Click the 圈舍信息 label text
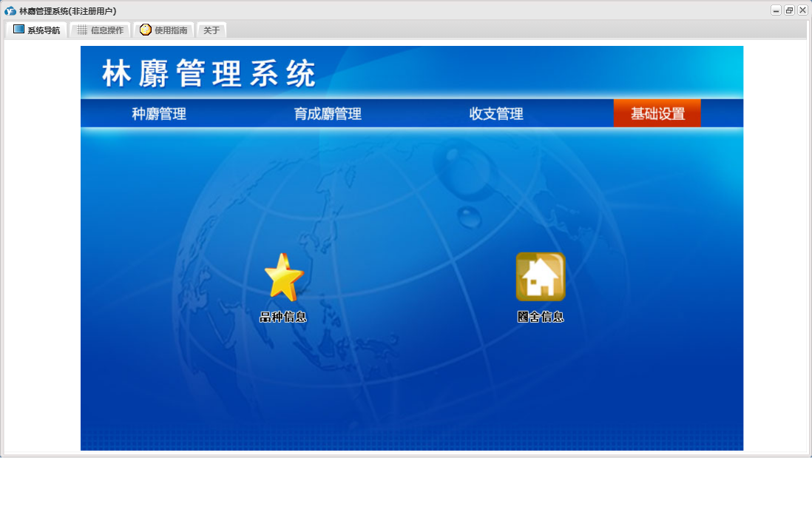The height and width of the screenshot is (530, 812). (x=541, y=317)
